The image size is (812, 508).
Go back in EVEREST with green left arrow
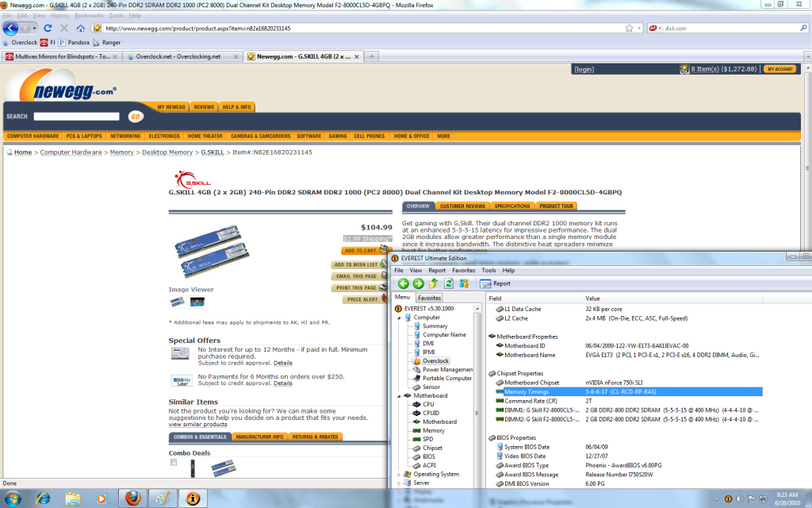click(404, 283)
